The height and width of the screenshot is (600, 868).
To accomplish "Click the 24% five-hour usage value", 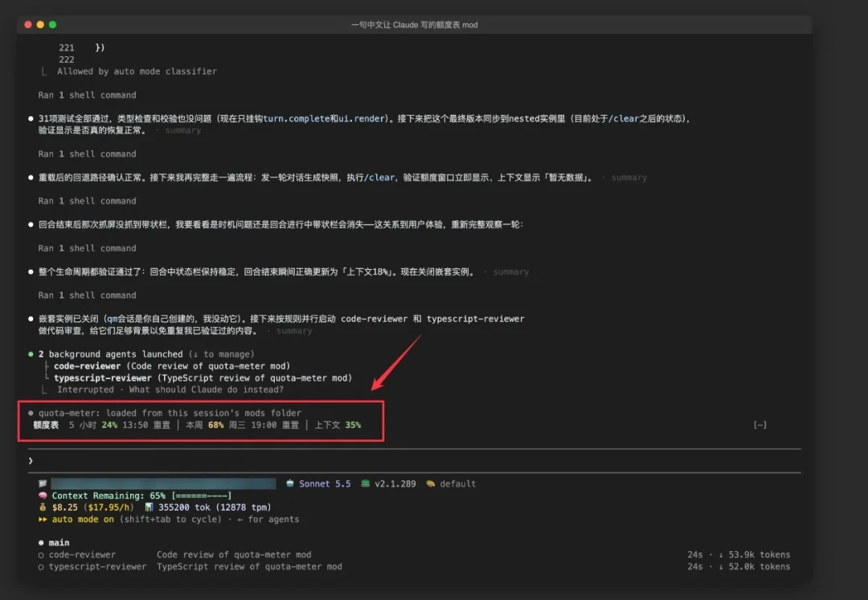I will click(x=109, y=425).
